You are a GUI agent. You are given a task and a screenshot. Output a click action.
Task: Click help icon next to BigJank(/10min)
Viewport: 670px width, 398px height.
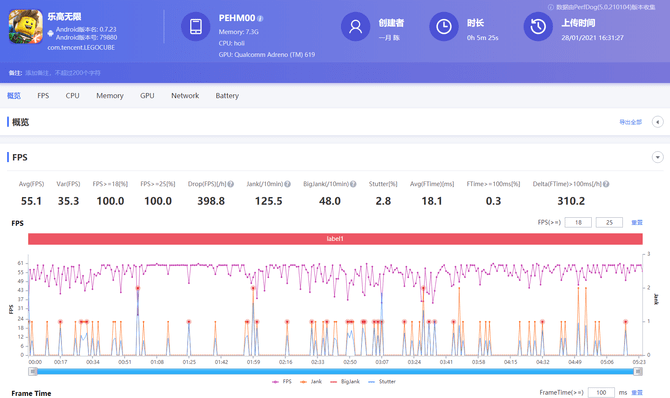tap(353, 184)
